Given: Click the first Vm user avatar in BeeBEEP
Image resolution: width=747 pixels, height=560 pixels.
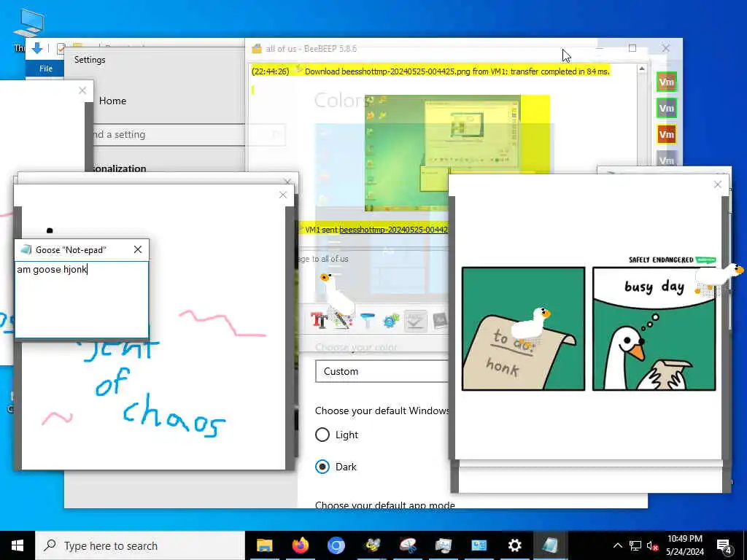Looking at the screenshot, I should (666, 82).
